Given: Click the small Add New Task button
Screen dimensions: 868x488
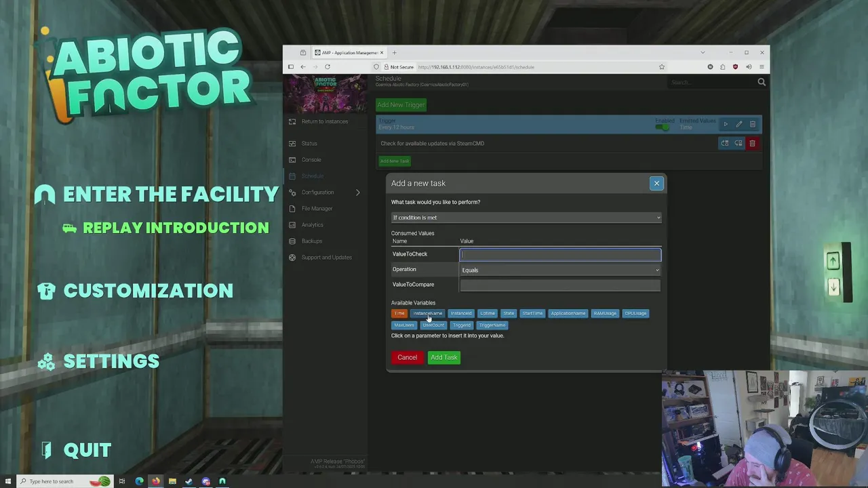Looking at the screenshot, I should pos(395,161).
